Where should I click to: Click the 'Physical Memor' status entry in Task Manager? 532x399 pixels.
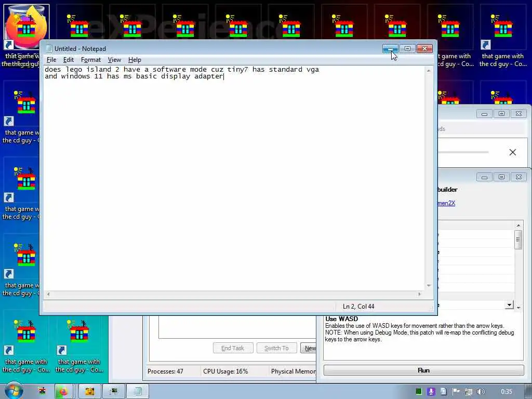[294, 371]
